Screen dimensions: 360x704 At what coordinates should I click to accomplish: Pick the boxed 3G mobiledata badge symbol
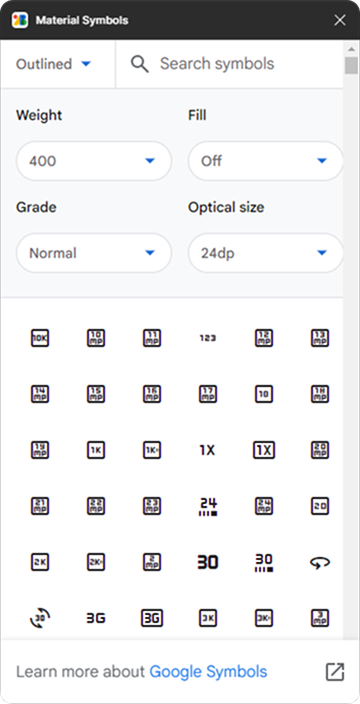[152, 618]
